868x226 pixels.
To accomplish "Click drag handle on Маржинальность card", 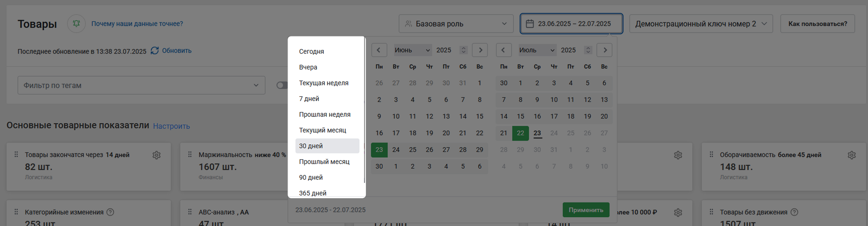I will pos(190,154).
